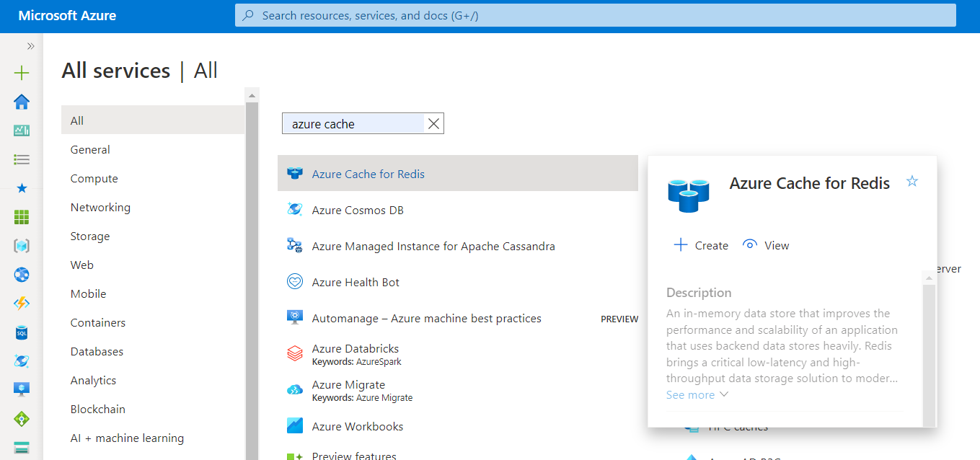This screenshot has height=460, width=980.
Task: Open Function App lightning icon in sidebar
Action: point(22,304)
